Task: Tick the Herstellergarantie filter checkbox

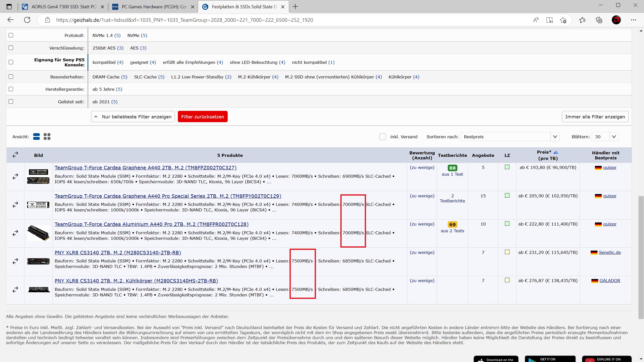Action: [x=11, y=89]
